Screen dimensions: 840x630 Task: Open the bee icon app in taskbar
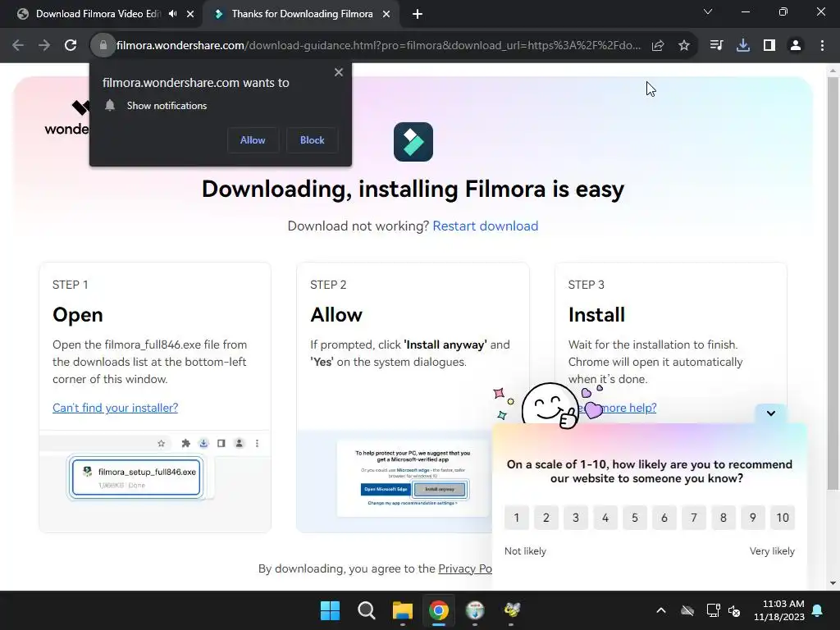(511, 610)
